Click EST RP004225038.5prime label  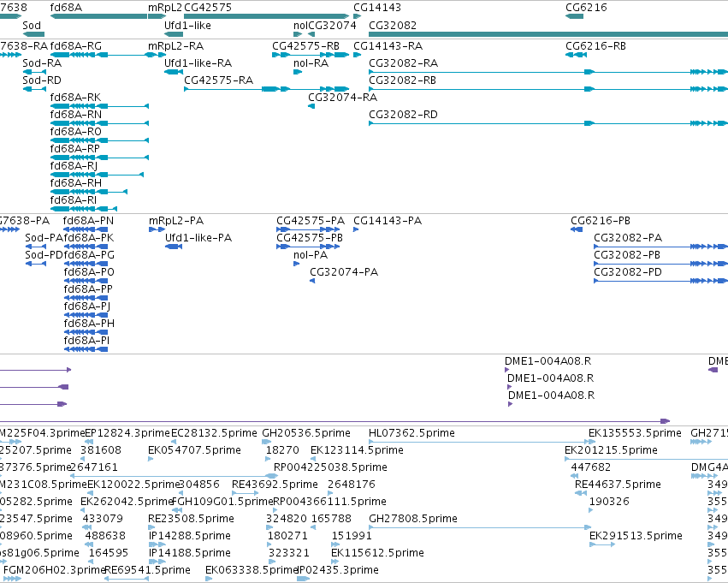[330, 467]
